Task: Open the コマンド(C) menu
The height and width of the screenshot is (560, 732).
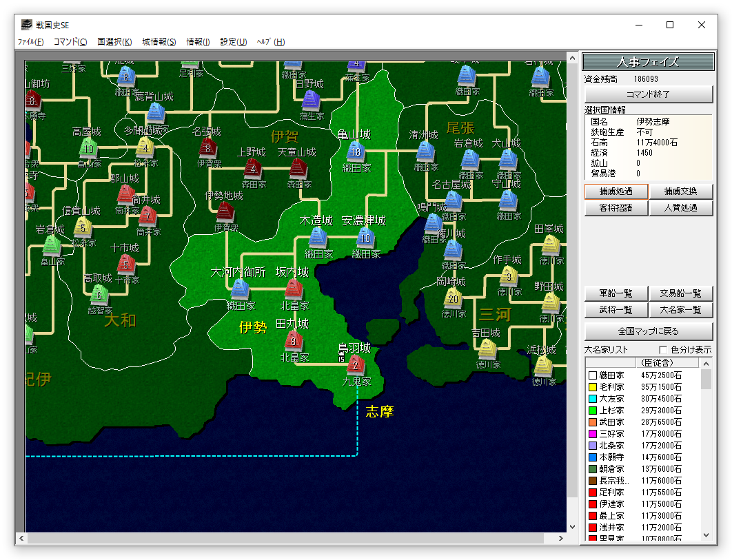Action: [x=70, y=42]
